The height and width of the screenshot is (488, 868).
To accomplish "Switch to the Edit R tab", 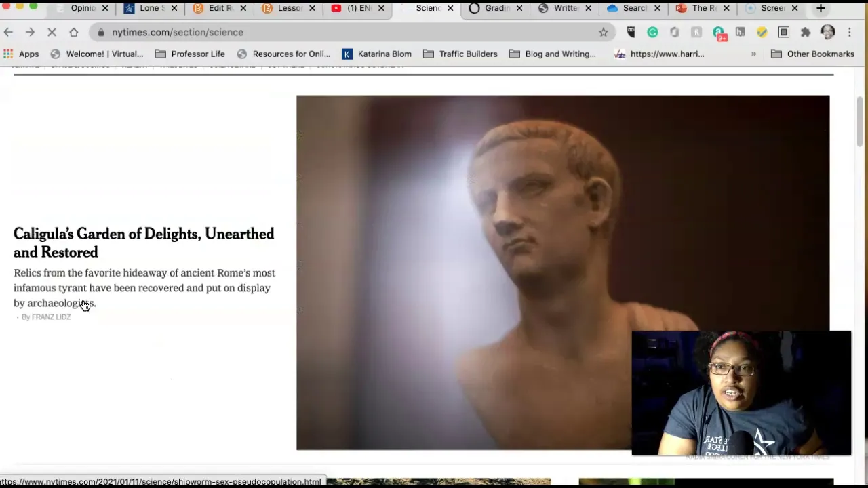I will tap(220, 8).
